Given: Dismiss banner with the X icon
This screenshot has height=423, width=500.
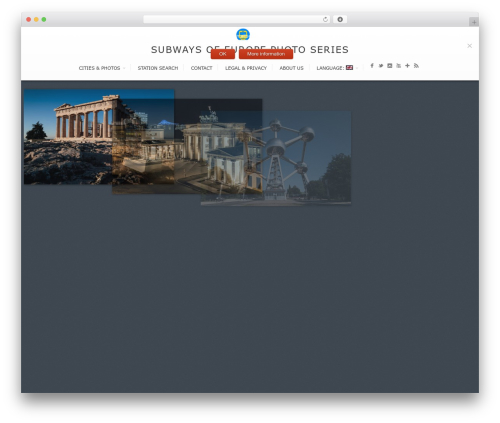Looking at the screenshot, I should [x=469, y=46].
